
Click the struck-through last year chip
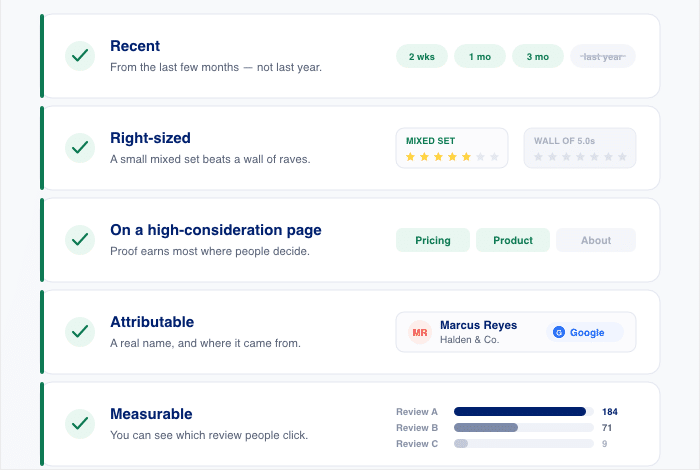(x=603, y=56)
